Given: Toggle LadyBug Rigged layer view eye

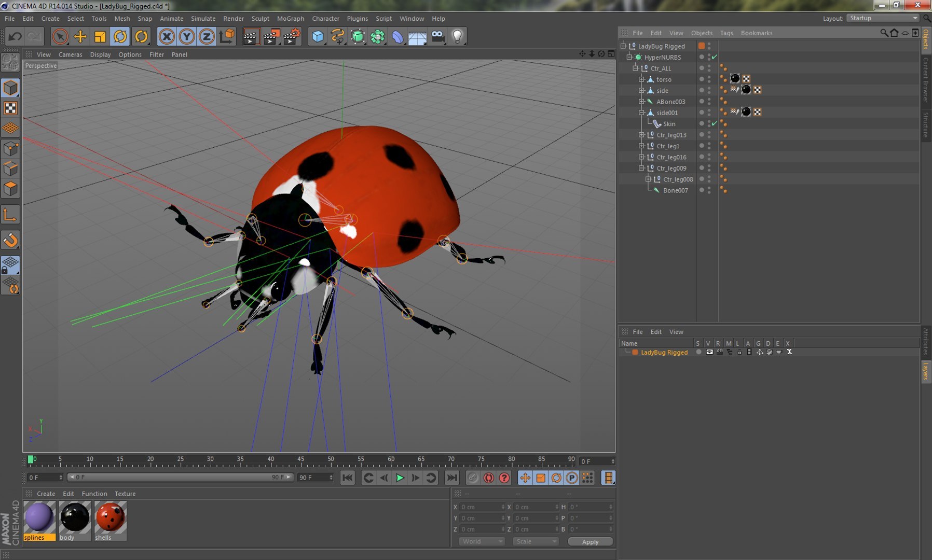Looking at the screenshot, I should (x=709, y=352).
